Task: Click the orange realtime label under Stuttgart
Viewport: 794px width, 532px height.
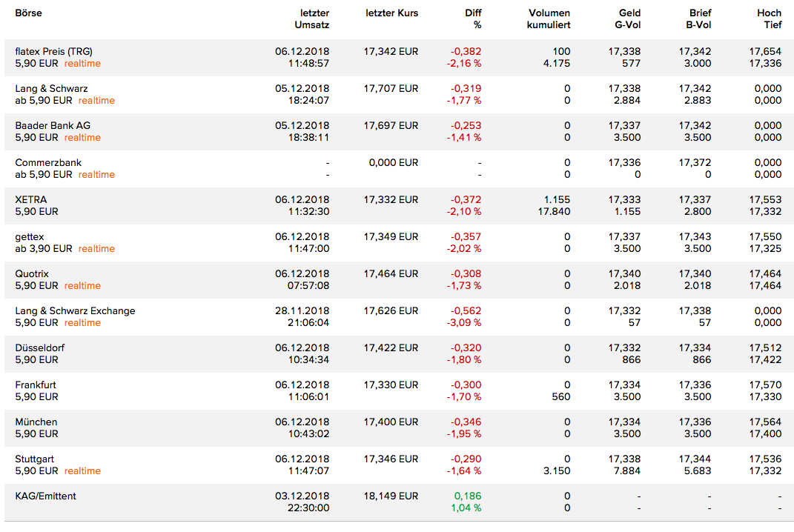Action: tap(82, 471)
